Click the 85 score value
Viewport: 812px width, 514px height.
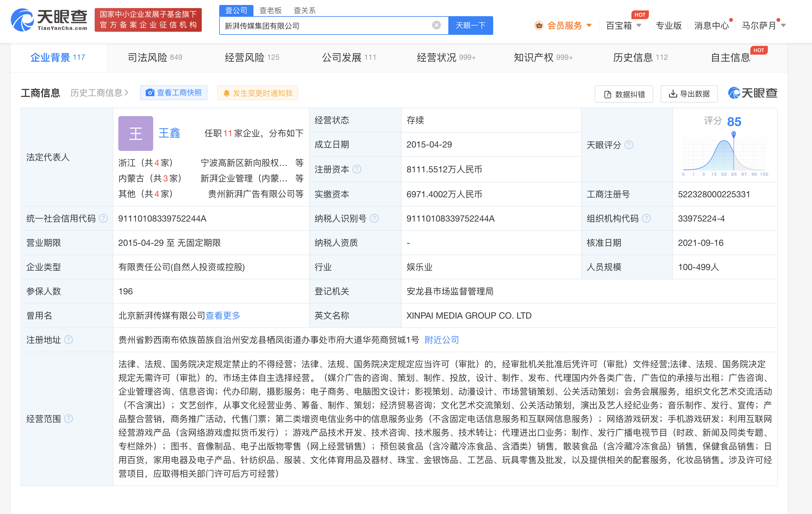[x=734, y=122]
